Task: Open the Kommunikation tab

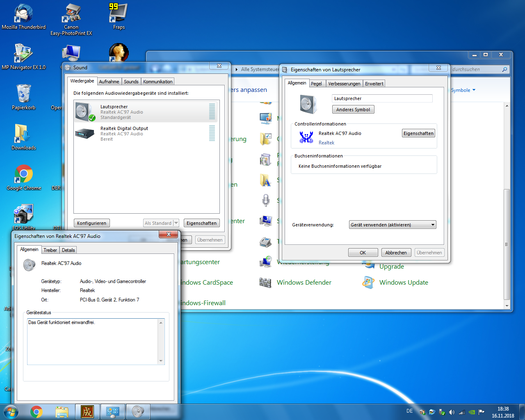Action: click(x=158, y=82)
